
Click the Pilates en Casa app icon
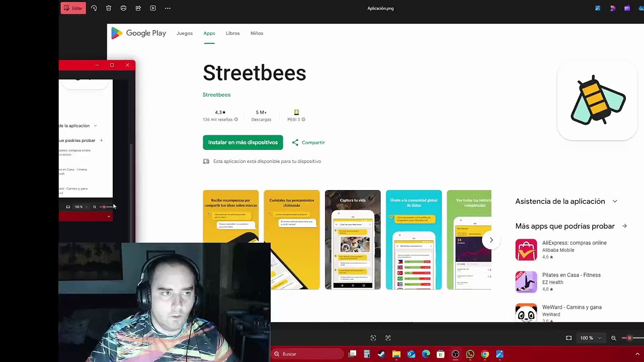[x=526, y=282]
